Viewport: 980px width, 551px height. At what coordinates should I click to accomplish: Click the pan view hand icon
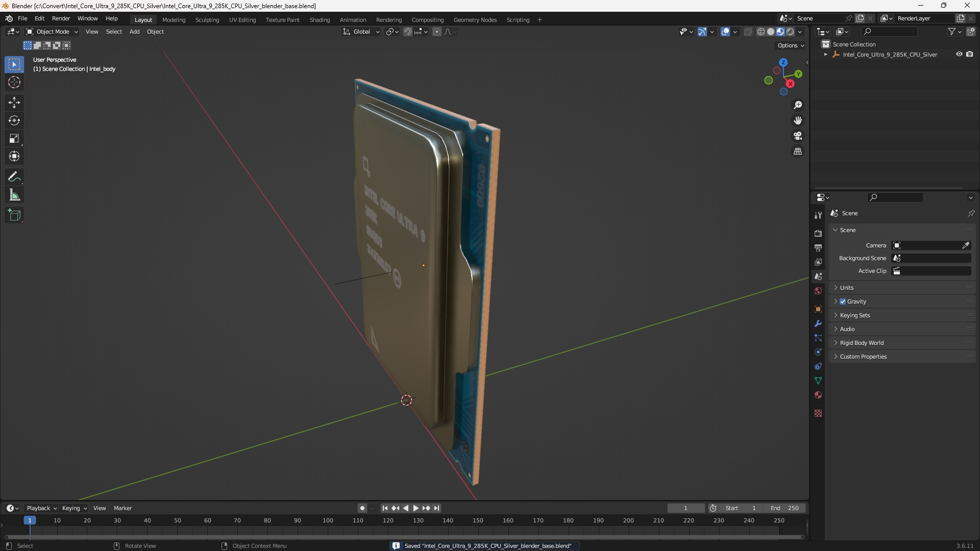(x=798, y=120)
